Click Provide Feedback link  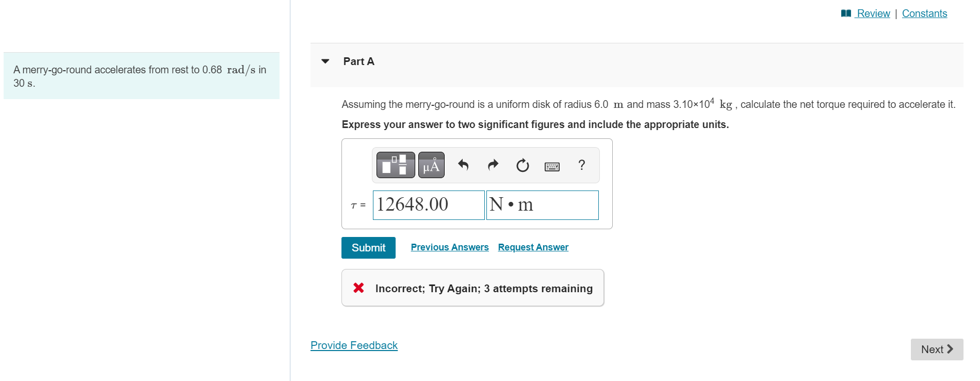[354, 345]
